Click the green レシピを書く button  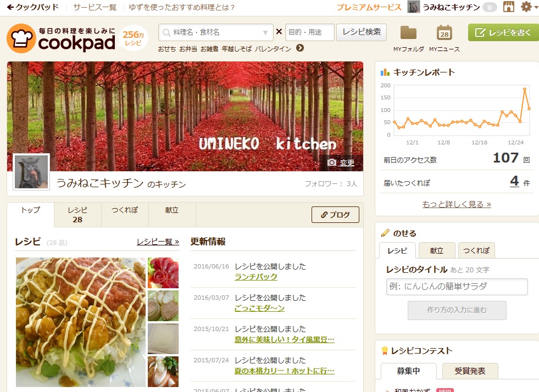point(503,32)
